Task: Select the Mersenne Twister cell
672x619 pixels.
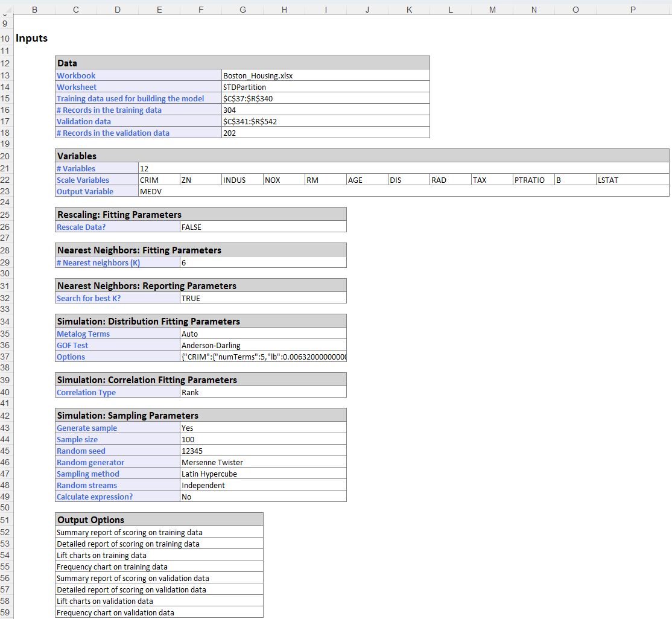Action: click(263, 462)
